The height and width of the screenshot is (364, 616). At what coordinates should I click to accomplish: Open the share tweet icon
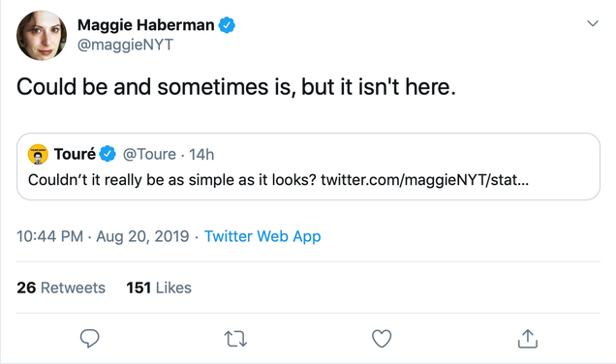(528, 339)
